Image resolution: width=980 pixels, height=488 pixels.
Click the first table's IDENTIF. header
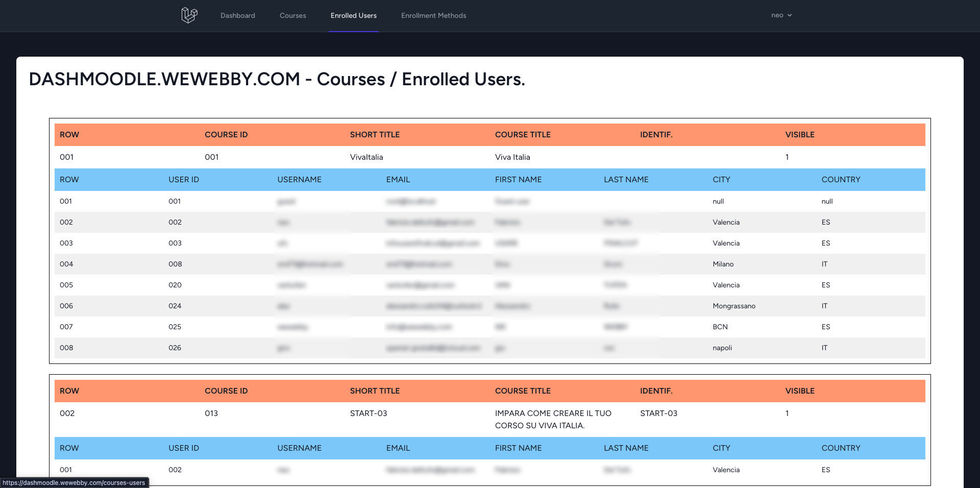pos(656,135)
